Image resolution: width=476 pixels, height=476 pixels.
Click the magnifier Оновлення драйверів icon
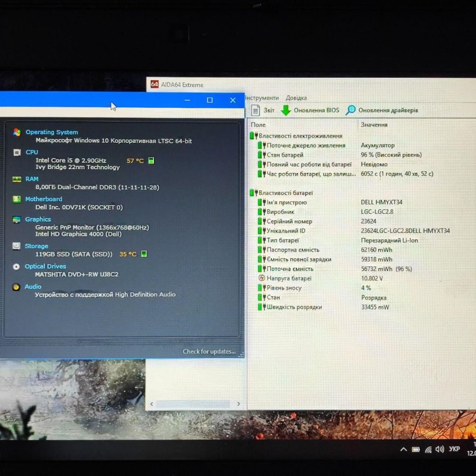click(x=351, y=110)
